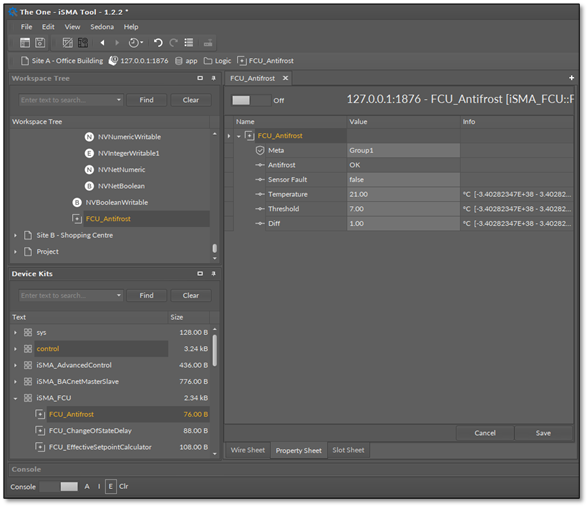
Task: Click the device connection toolbar icon
Action: tap(208, 43)
